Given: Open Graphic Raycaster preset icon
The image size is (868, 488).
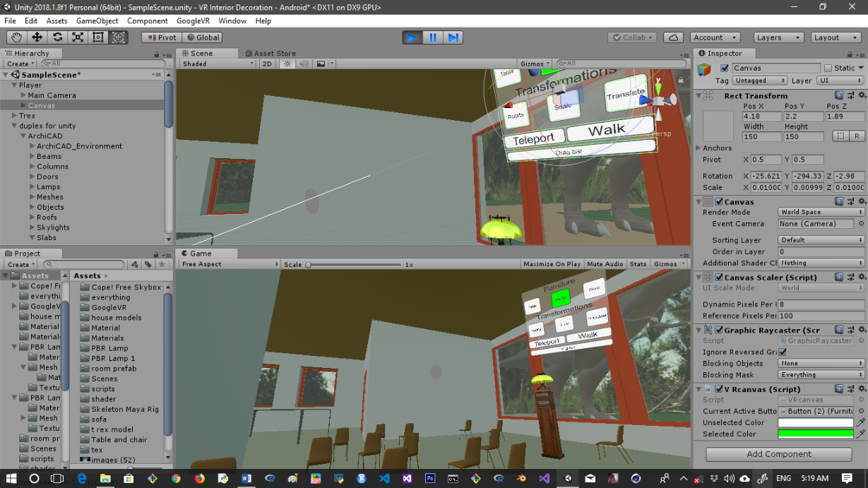Looking at the screenshot, I should [851, 330].
